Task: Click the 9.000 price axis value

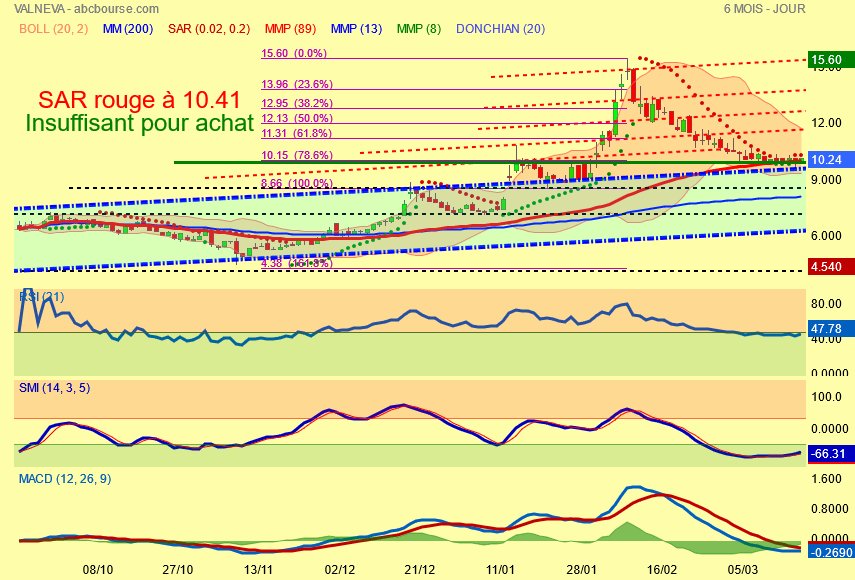Action: (x=827, y=179)
